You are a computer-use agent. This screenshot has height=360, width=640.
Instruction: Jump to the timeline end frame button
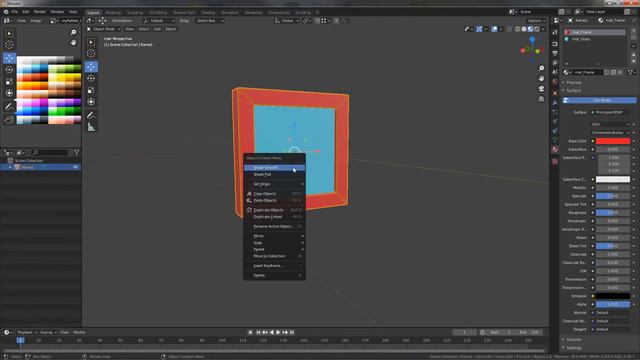(291, 332)
